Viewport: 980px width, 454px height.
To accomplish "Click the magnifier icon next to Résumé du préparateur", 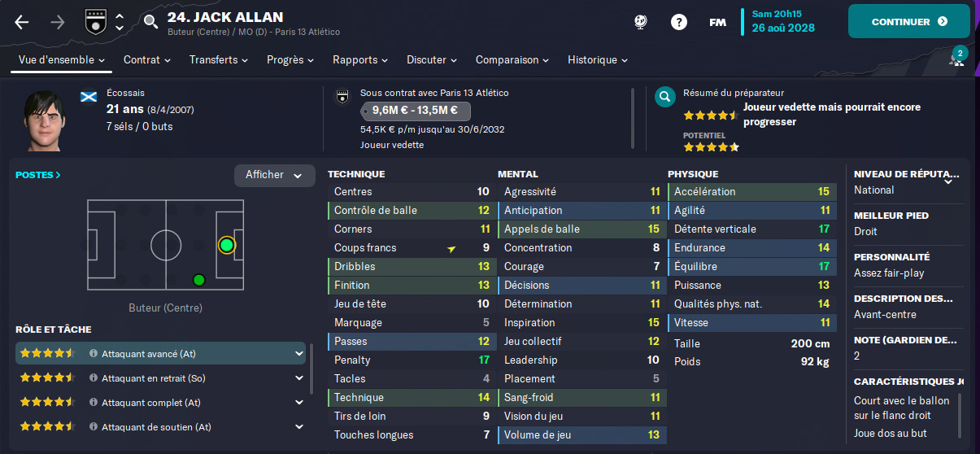I will coord(665,98).
